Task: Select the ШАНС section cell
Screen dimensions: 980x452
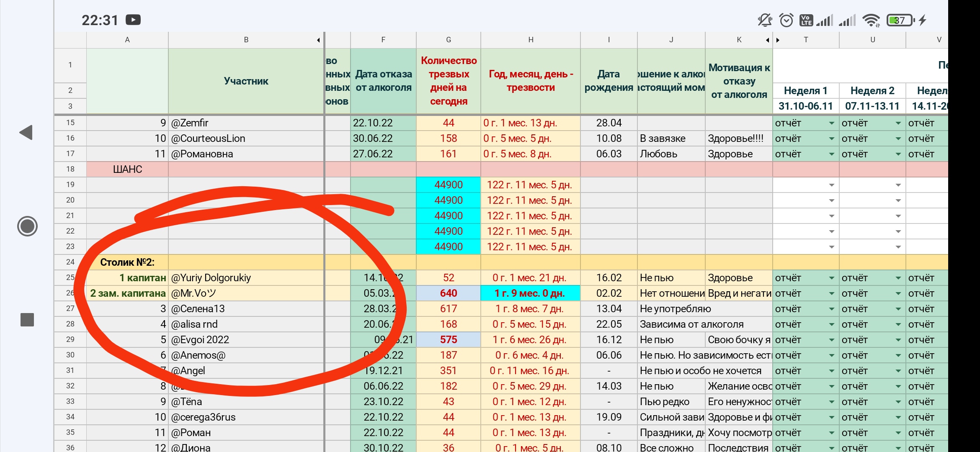Action: point(127,169)
